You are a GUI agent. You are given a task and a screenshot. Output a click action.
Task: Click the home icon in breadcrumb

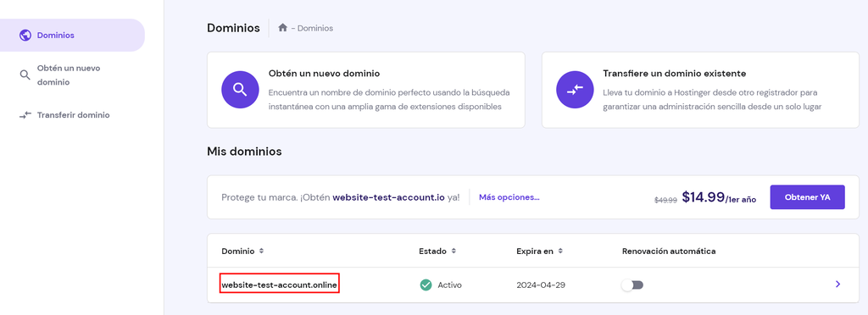[x=282, y=28]
